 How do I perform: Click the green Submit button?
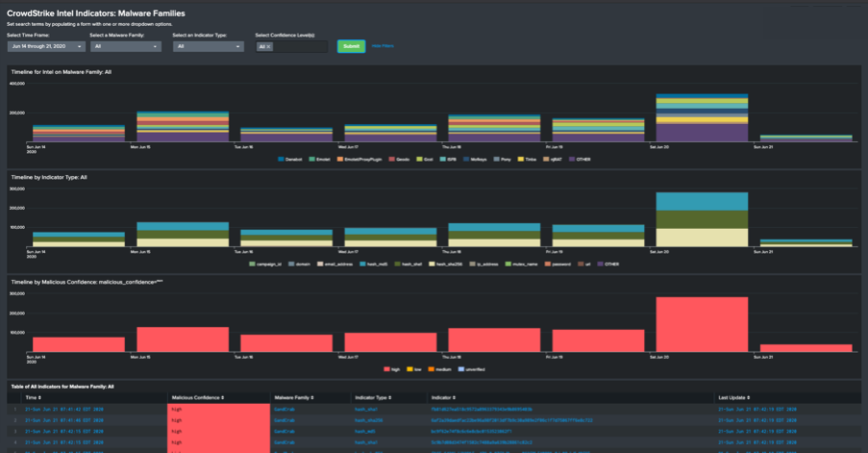pos(352,46)
